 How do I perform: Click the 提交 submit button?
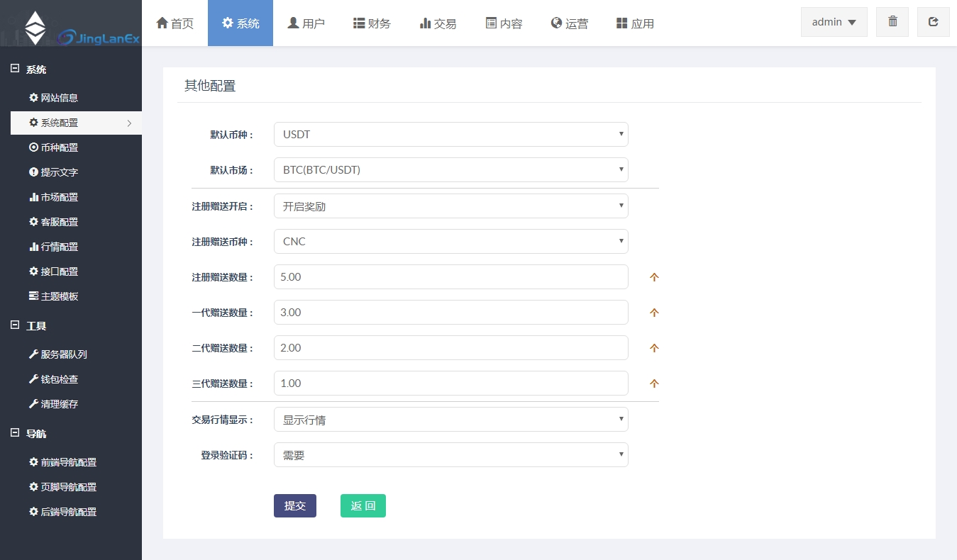click(x=295, y=506)
